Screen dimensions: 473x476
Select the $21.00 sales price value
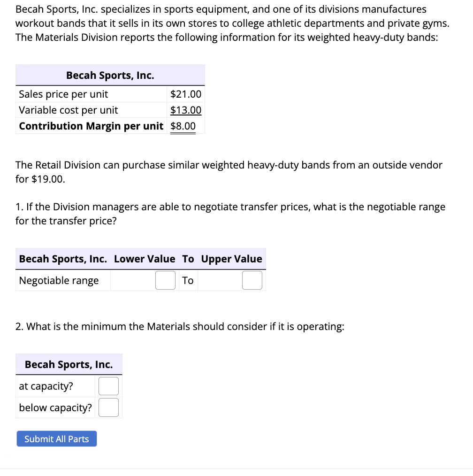click(186, 94)
